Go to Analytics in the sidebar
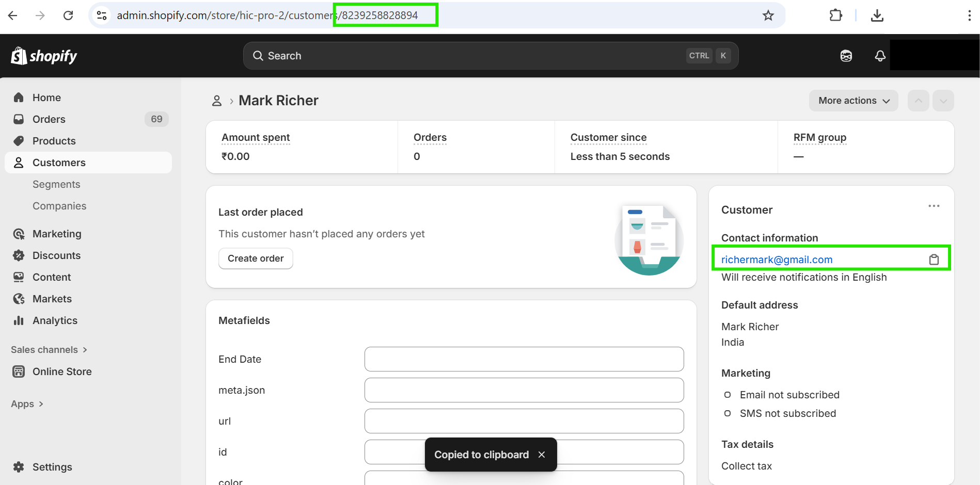Viewport: 980px width, 485px height. pos(55,320)
